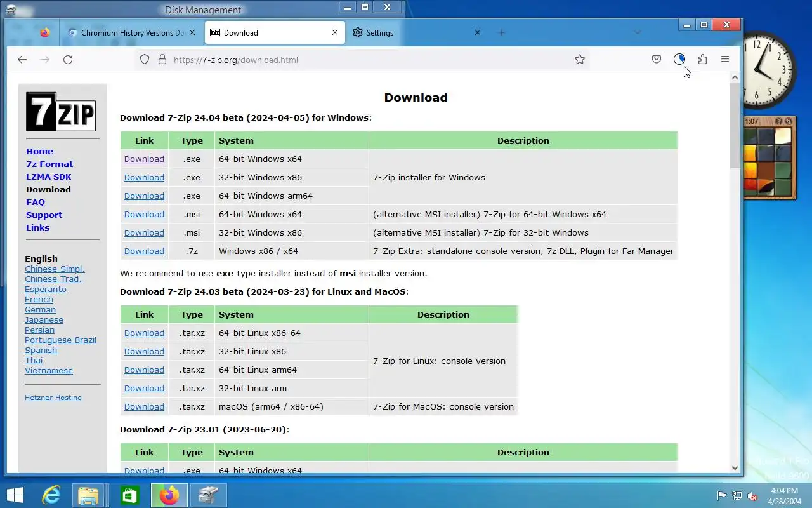Screen dimensions: 812x508
Task: Open the list all tabs dropdown
Action: tap(638, 32)
